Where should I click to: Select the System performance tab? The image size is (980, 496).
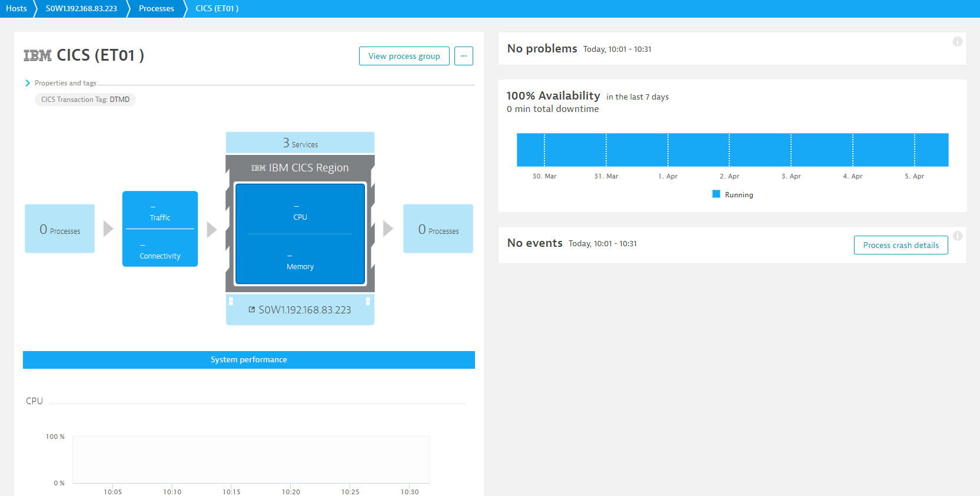tap(249, 360)
